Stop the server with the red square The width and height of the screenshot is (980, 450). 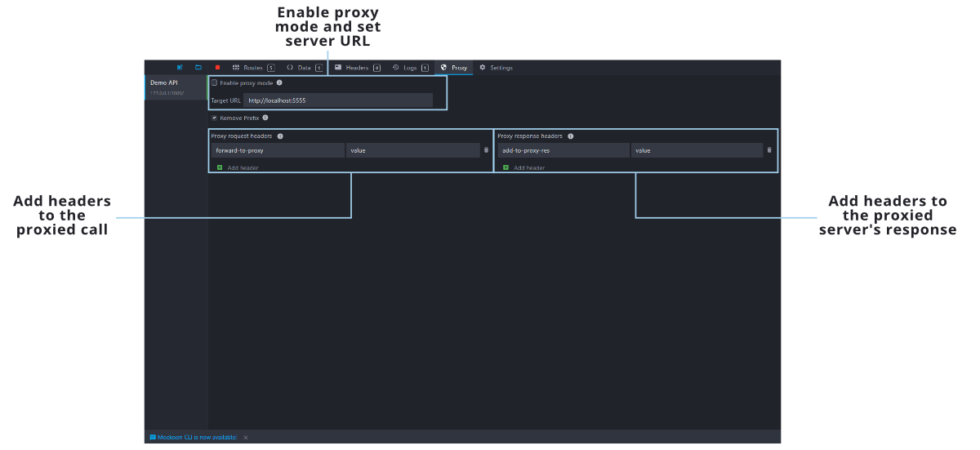[217, 68]
